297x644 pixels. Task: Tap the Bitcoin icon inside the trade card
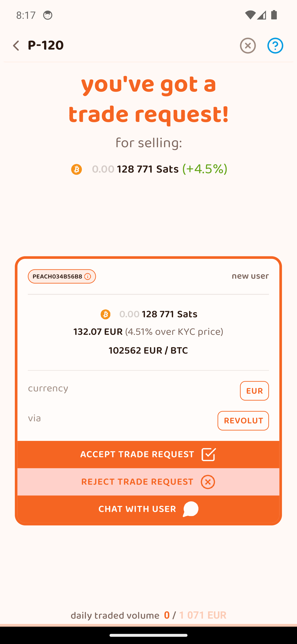pos(105,315)
